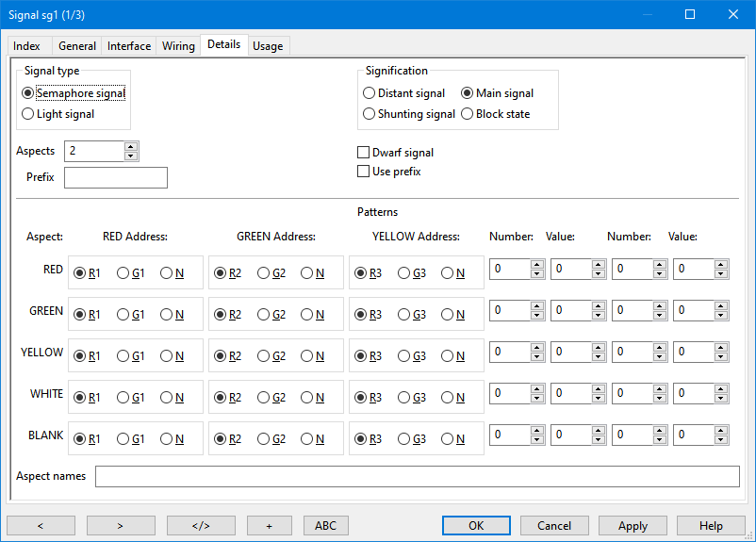Decrease the Aspects spinner value
The width and height of the screenshot is (756, 542).
tap(131, 156)
